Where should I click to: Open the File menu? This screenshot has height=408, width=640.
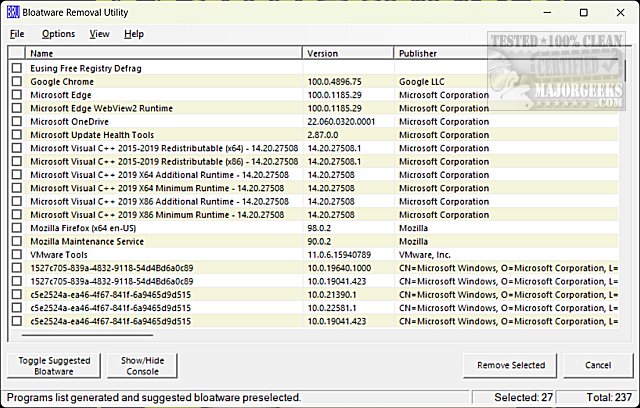(x=17, y=34)
